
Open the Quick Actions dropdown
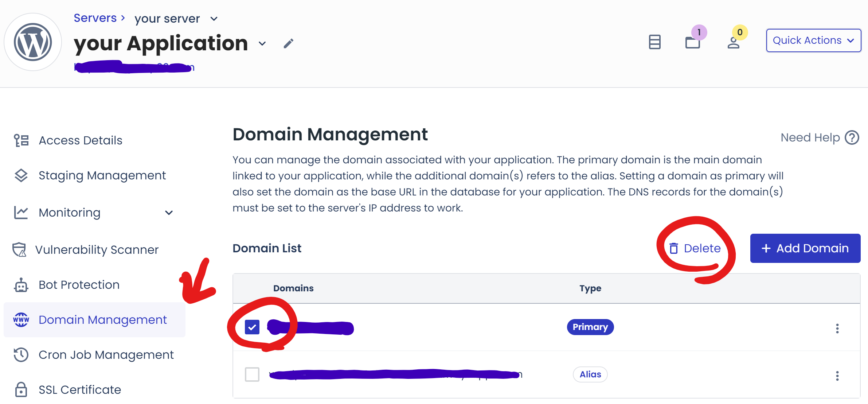[x=813, y=40]
